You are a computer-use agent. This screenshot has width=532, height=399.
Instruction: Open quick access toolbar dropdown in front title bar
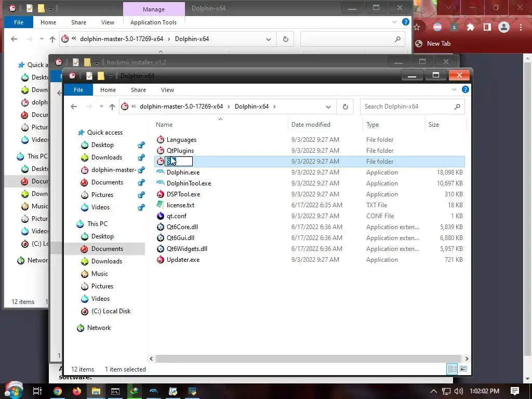point(110,76)
